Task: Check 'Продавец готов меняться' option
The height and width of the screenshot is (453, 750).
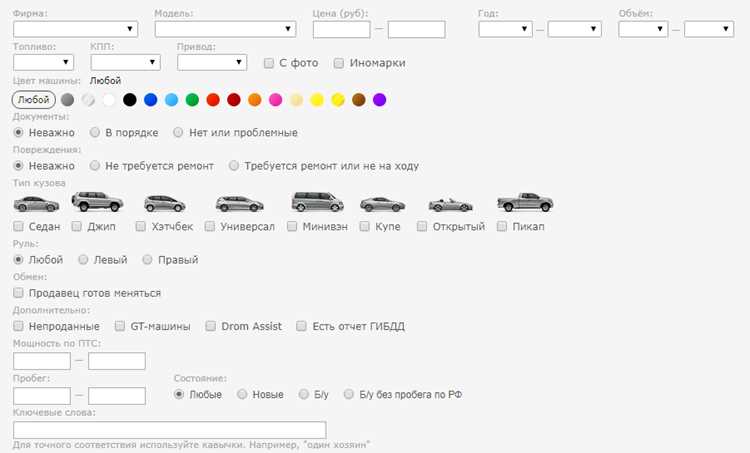Action: pos(18,292)
